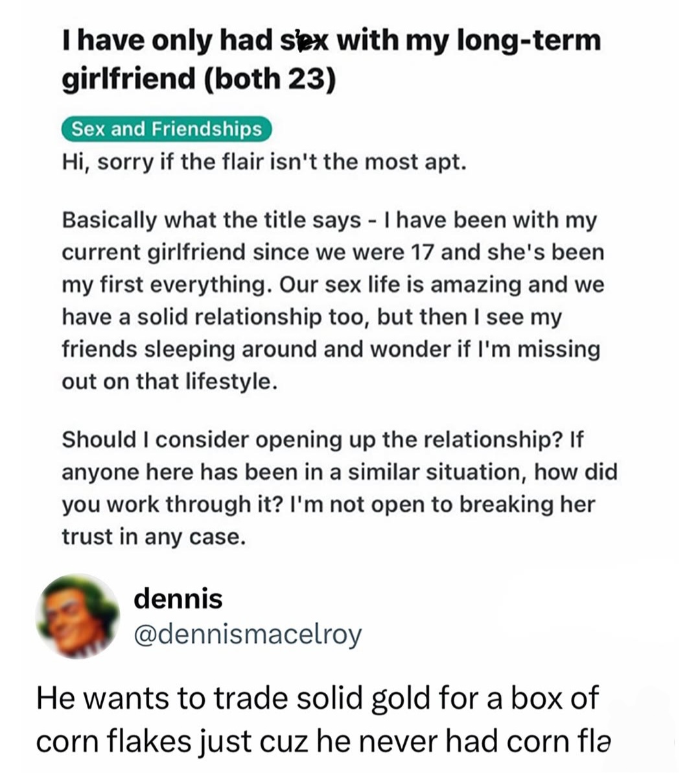Viewport: 700px width, 773px height.
Task: Click the line starting "have a solid relationship too"
Action: tap(312, 317)
